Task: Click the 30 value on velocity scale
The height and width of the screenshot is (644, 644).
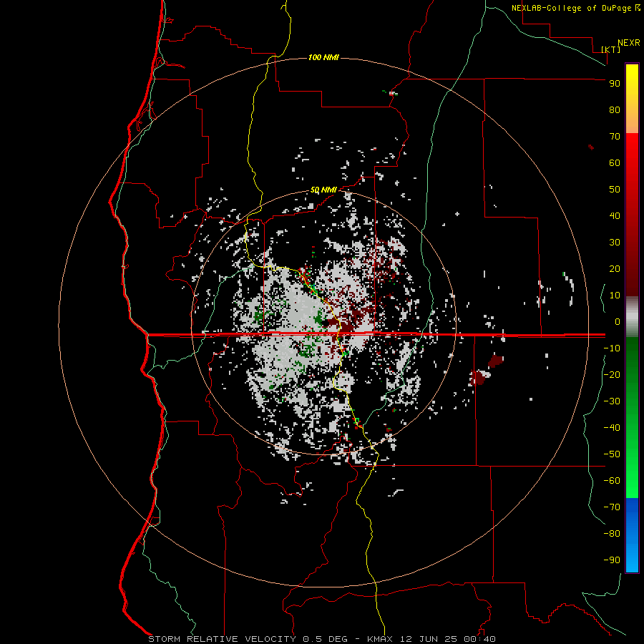Action: (615, 243)
